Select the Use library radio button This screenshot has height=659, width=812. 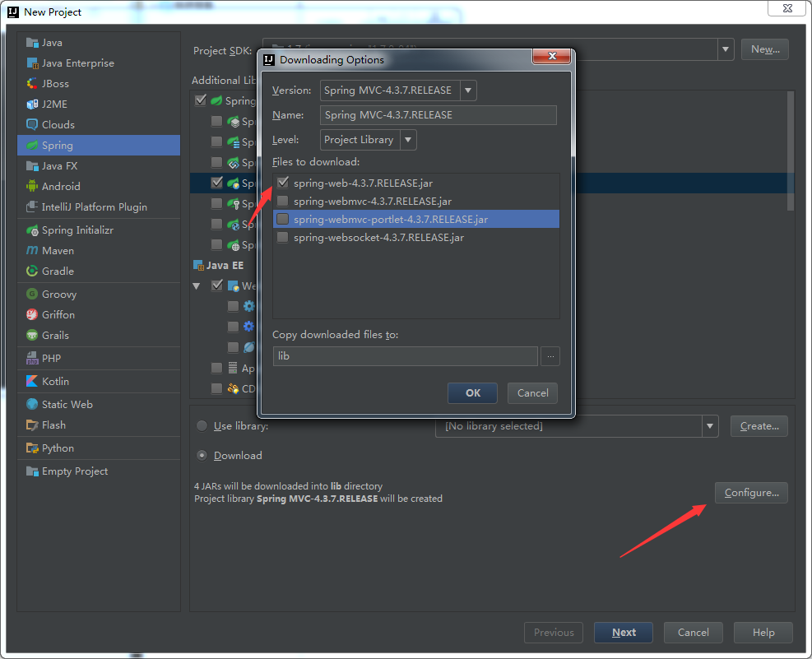[202, 426]
